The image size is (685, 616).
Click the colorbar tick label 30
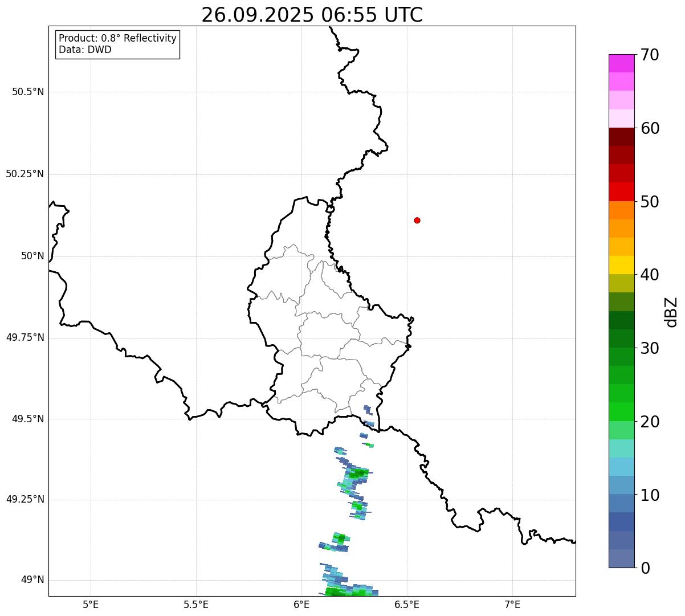(x=650, y=348)
